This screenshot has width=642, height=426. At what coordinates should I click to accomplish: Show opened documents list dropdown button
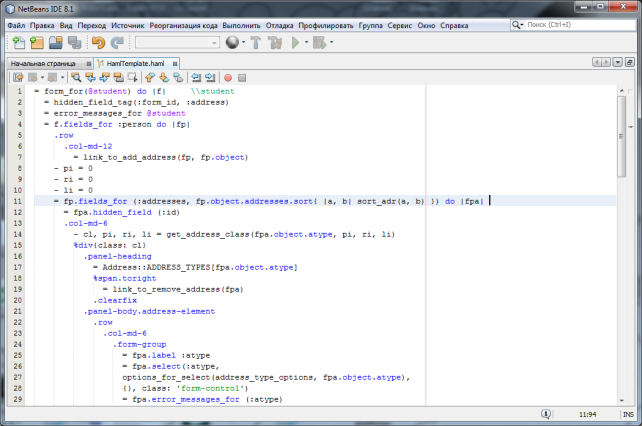click(x=617, y=62)
